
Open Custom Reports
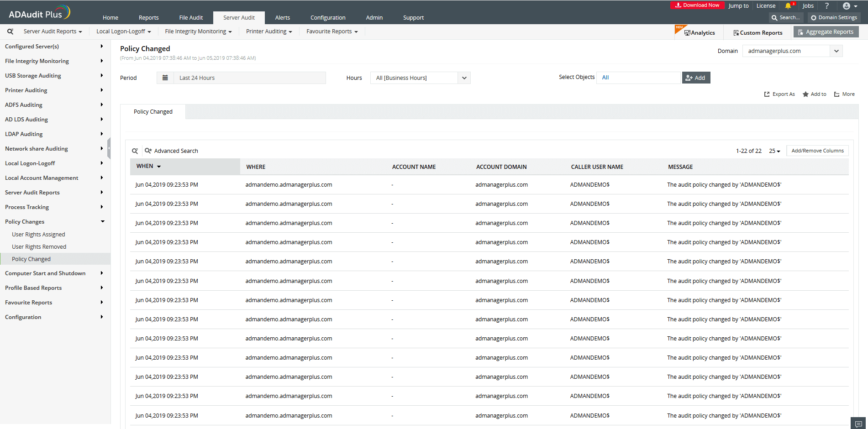(758, 32)
